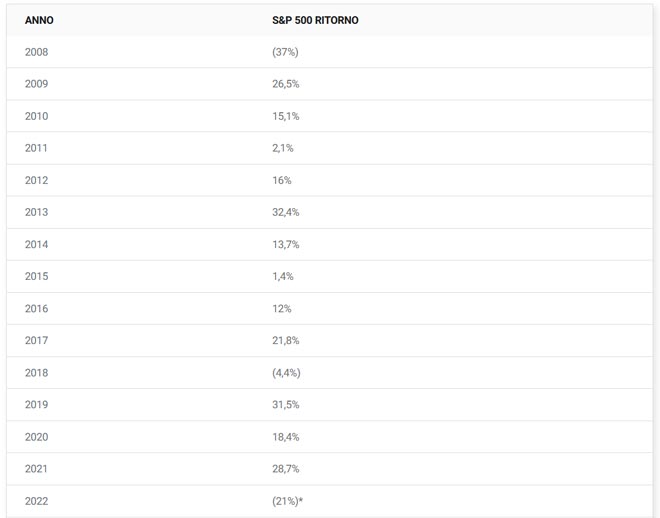Select the 2014 year cell
Screen dimensions: 660x518
click(x=36, y=244)
